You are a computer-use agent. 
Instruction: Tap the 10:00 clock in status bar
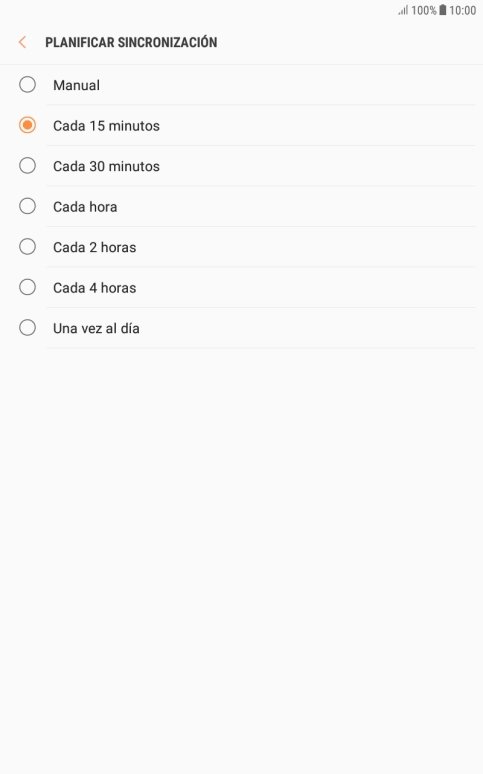462,10
